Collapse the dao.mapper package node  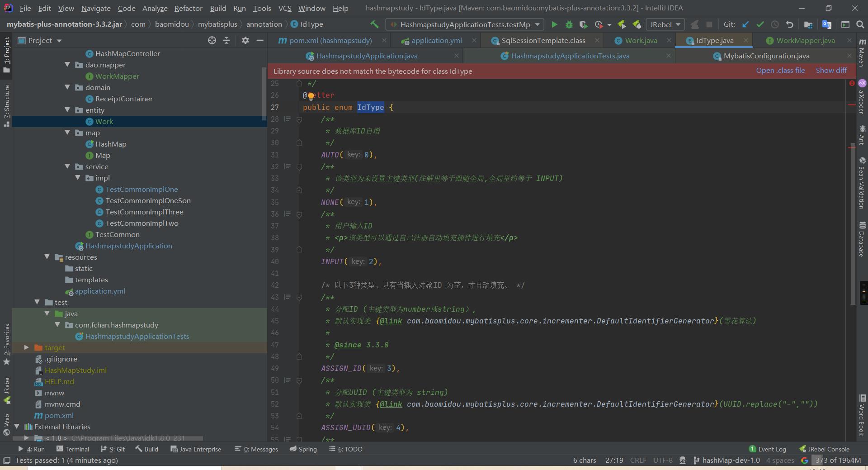coord(67,65)
